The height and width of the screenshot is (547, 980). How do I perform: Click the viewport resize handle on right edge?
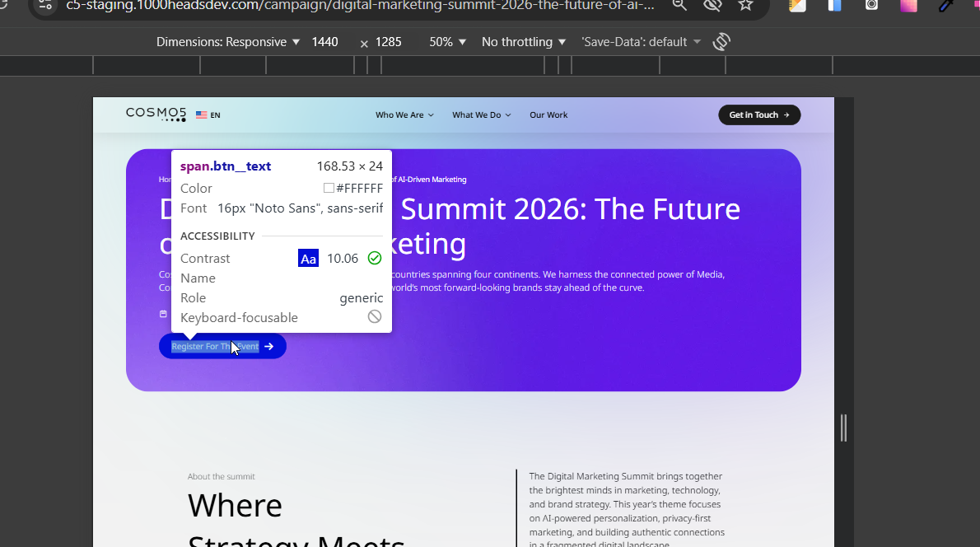(843, 428)
